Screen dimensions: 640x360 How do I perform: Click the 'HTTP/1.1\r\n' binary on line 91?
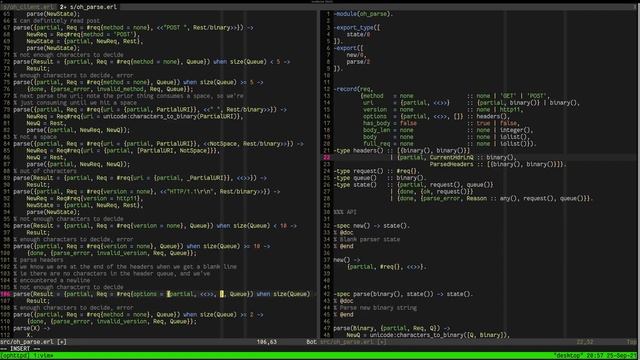click(x=188, y=191)
